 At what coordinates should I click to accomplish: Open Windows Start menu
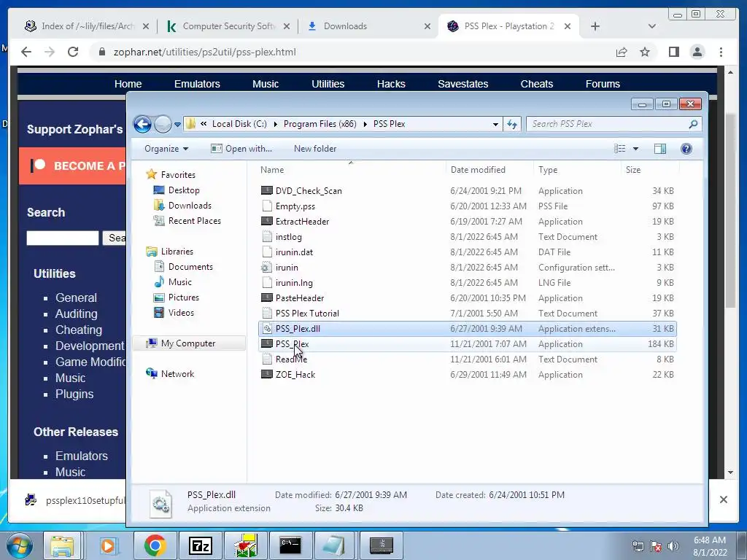pyautogui.click(x=19, y=545)
